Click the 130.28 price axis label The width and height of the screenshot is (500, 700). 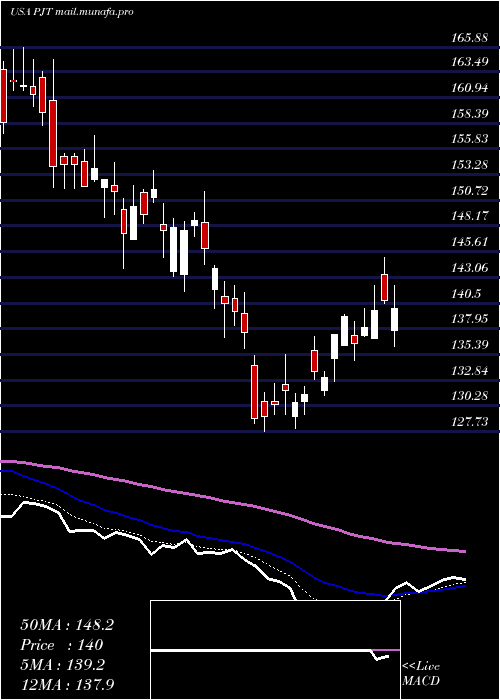[469, 396]
